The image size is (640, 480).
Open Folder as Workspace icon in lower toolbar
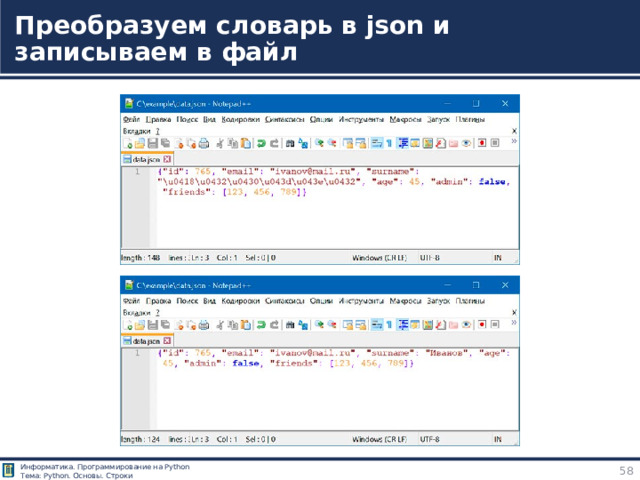453,325
